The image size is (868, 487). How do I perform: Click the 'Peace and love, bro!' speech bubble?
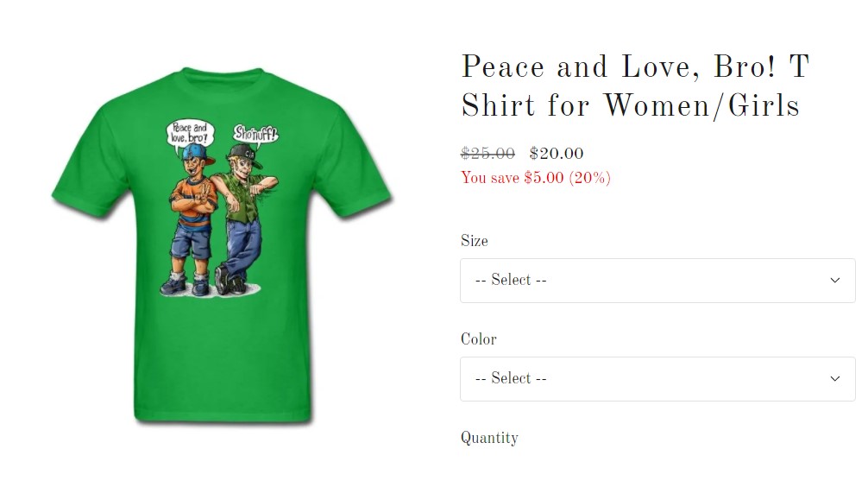(x=189, y=135)
